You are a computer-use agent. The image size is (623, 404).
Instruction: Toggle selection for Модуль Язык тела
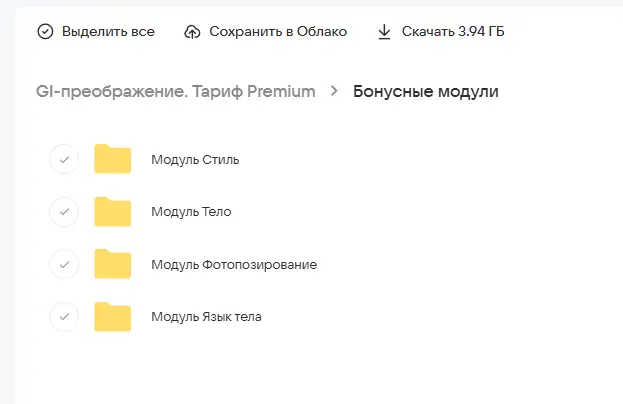click(64, 317)
